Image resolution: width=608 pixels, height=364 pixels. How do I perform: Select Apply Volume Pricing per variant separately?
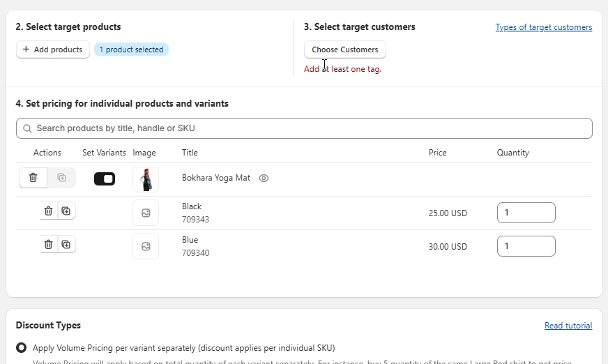(22, 348)
